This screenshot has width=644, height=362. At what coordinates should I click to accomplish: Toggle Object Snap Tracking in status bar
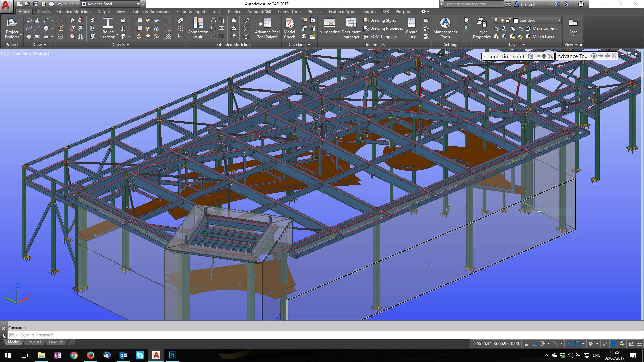(x=569, y=344)
